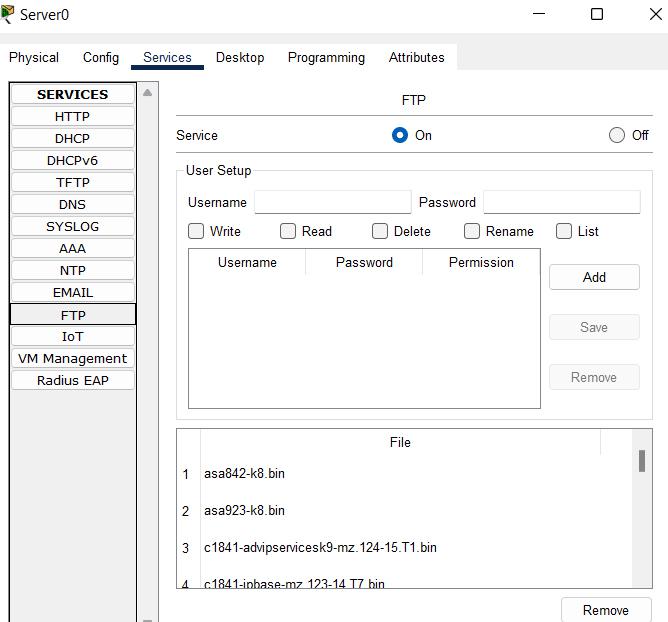Click Remove button below the file list

click(x=606, y=610)
